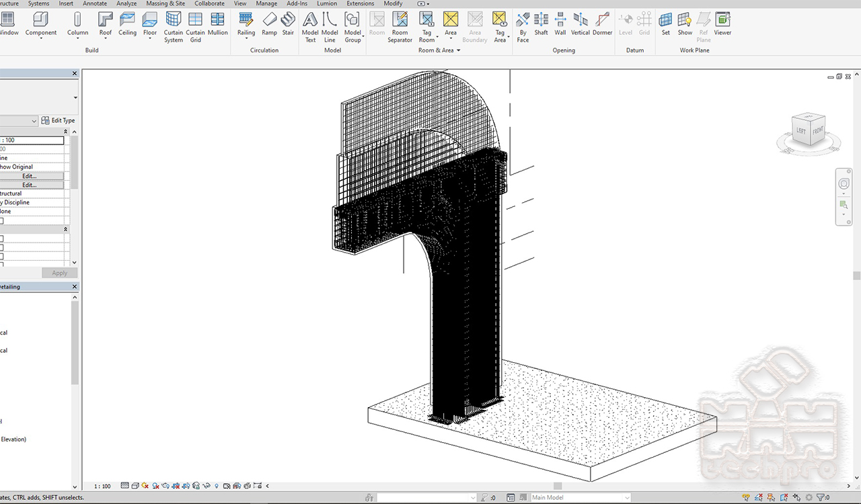Click the Show work plane tool
This screenshot has height=504, width=861.
point(685,24)
